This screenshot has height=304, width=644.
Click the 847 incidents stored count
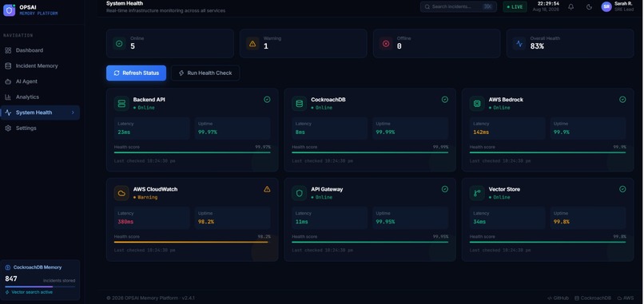pyautogui.click(x=11, y=279)
